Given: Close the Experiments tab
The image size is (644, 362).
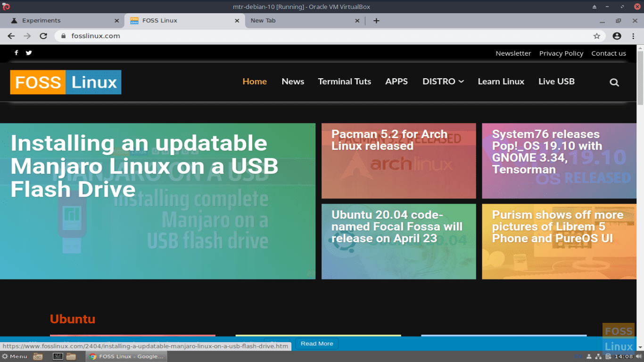Looking at the screenshot, I should coord(117,21).
